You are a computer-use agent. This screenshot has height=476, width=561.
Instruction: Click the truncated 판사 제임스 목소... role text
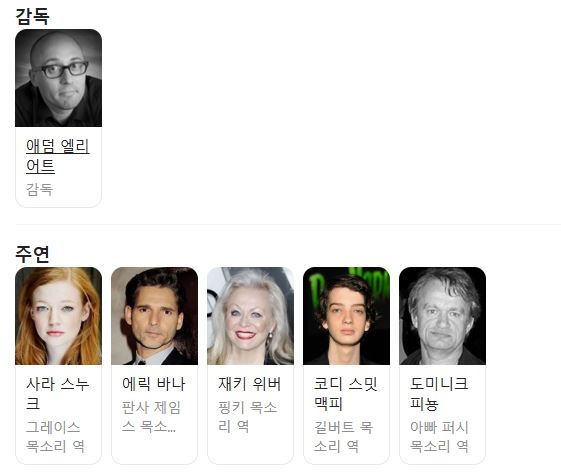[x=151, y=417]
